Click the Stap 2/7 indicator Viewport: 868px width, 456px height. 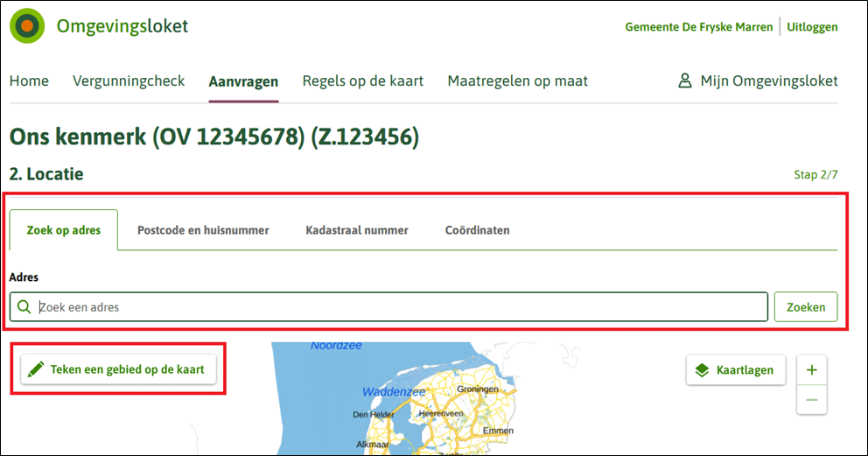click(815, 175)
